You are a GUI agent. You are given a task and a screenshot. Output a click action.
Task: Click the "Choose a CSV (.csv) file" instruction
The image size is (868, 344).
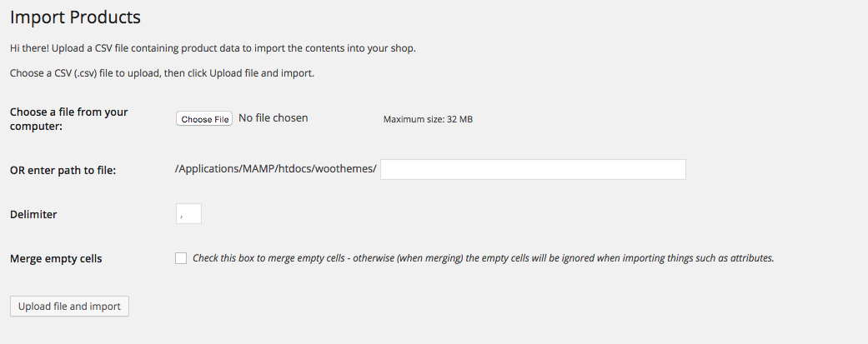(162, 73)
